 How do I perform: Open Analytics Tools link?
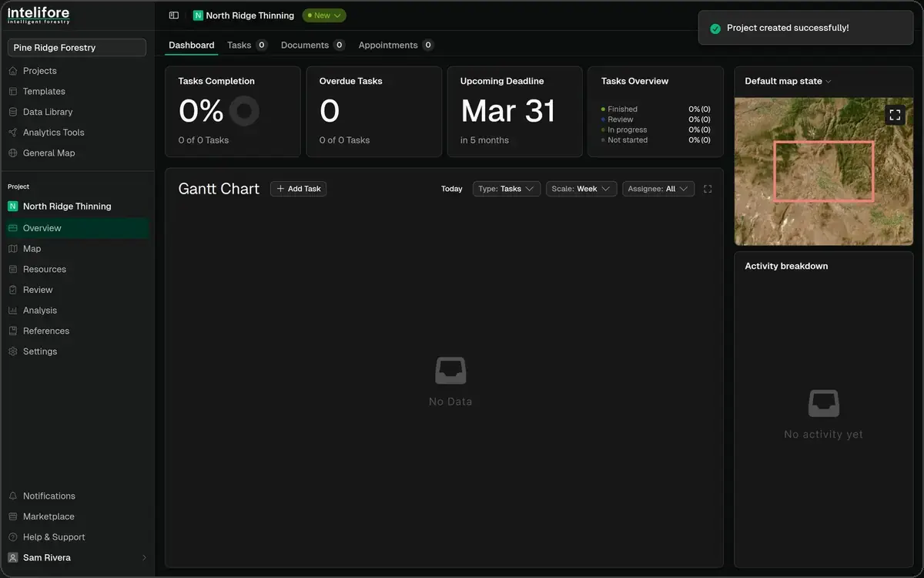tap(54, 133)
